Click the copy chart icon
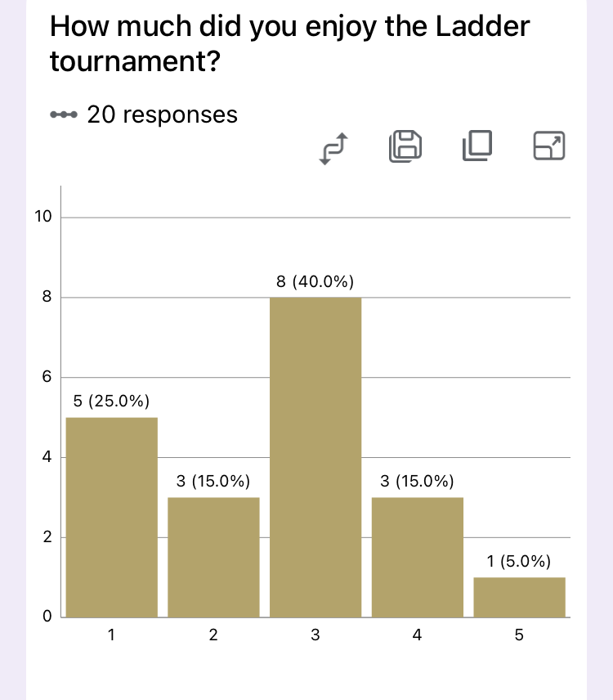Screen dimensions: 613x700 point(477,146)
